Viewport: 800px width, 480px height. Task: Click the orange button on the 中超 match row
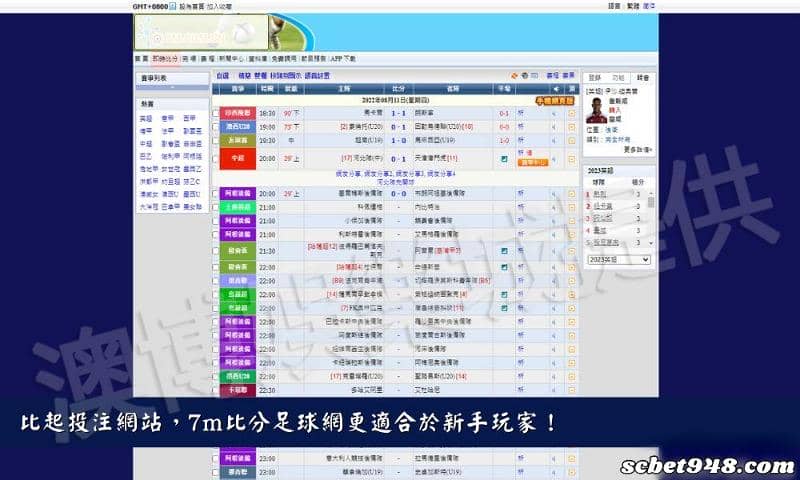(x=533, y=162)
